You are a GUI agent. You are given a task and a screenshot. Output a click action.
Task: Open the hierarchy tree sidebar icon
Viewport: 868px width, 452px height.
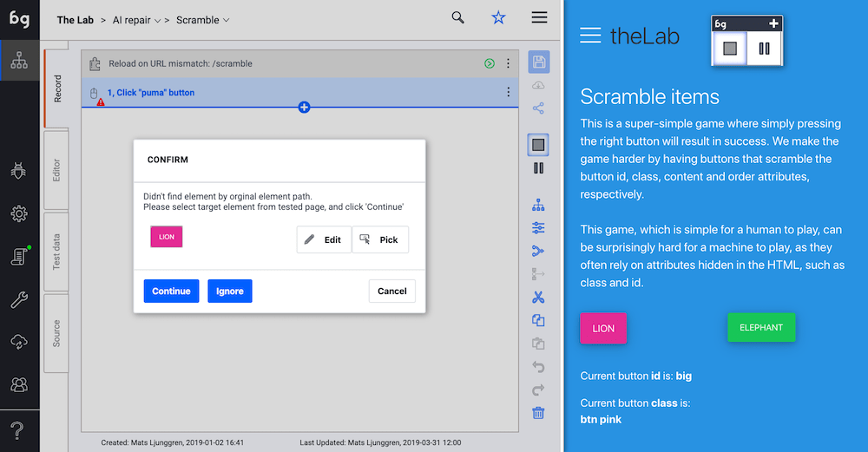[x=19, y=60]
